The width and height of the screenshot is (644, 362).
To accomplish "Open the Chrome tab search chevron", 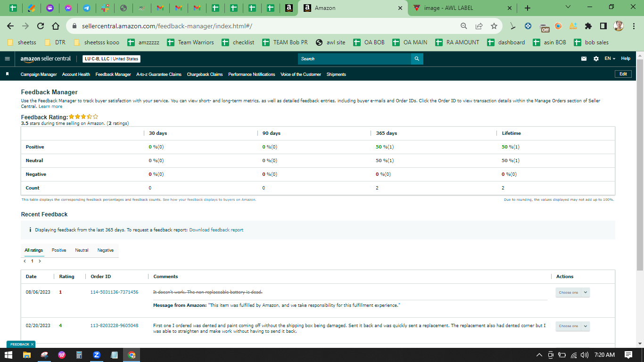I will (x=568, y=7).
